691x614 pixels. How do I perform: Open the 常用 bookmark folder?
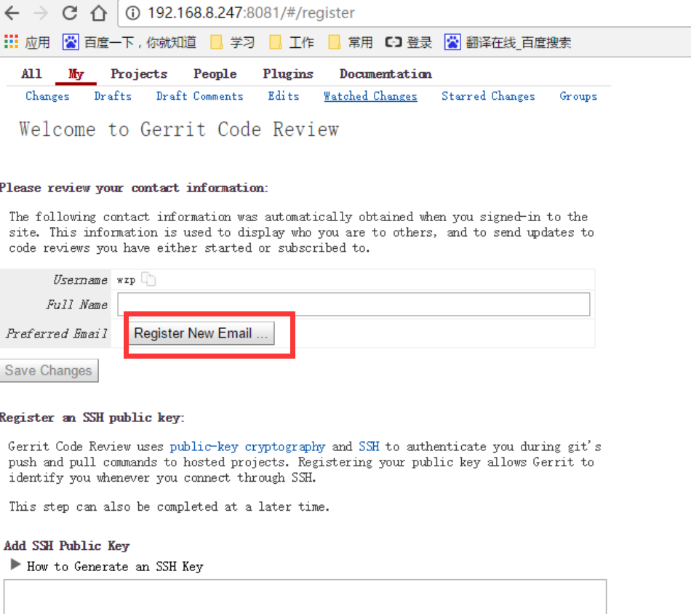click(x=350, y=42)
